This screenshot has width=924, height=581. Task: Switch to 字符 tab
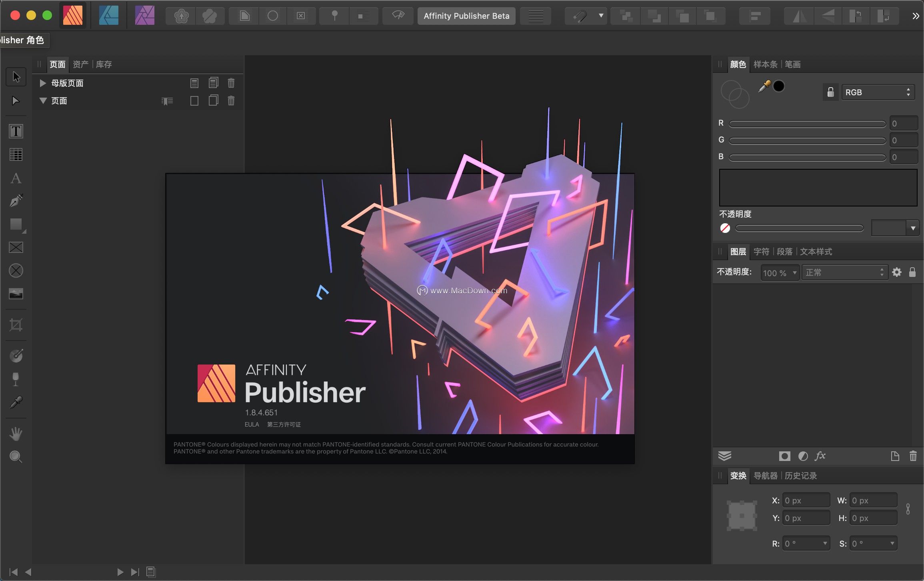(761, 252)
